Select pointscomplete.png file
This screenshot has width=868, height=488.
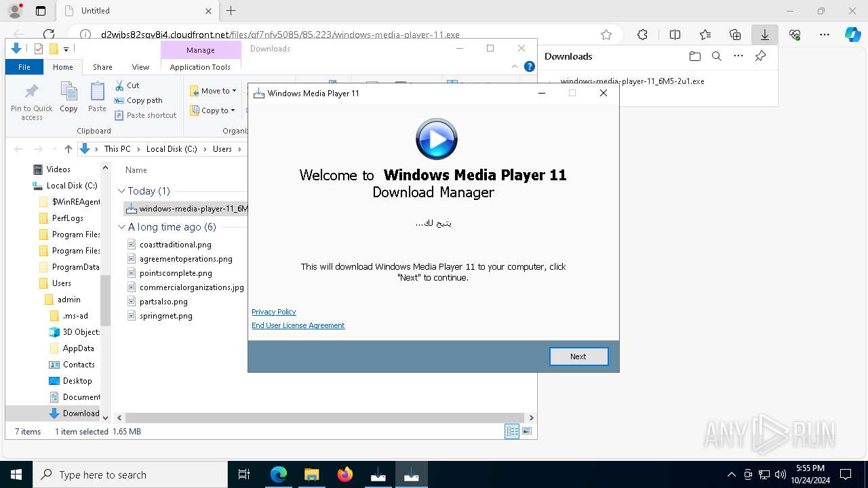coord(176,273)
